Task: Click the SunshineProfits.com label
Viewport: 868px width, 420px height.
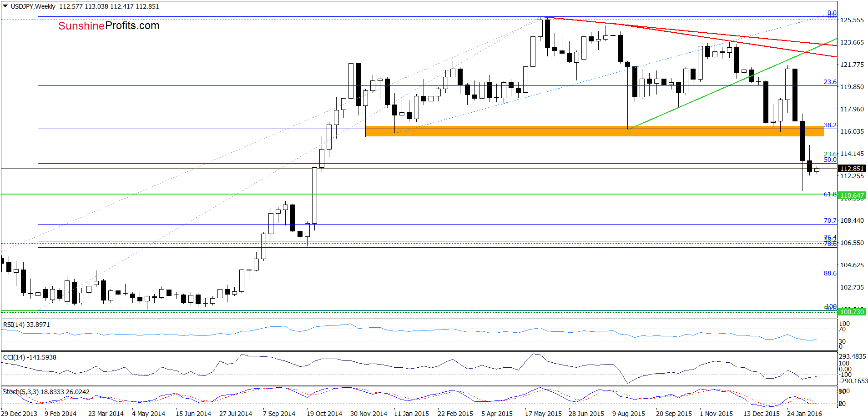Action: click(109, 26)
